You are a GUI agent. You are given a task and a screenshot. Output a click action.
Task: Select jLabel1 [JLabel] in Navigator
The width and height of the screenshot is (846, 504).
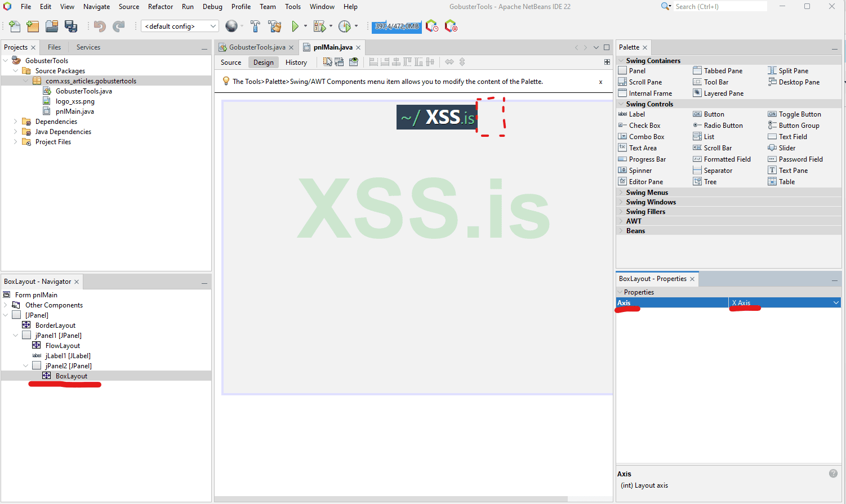click(68, 356)
